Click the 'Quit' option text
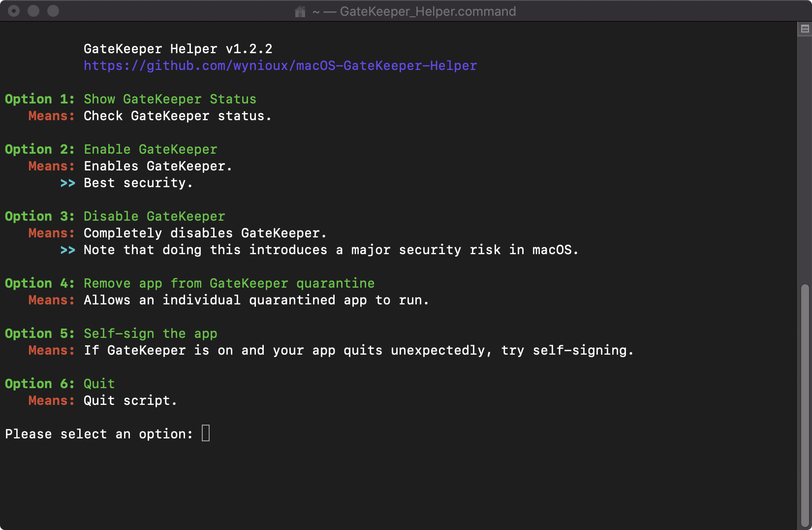The image size is (812, 530). pyautogui.click(x=99, y=384)
